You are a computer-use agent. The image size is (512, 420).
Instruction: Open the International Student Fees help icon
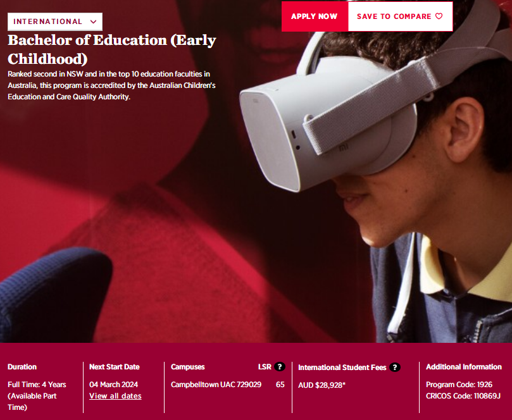(395, 367)
